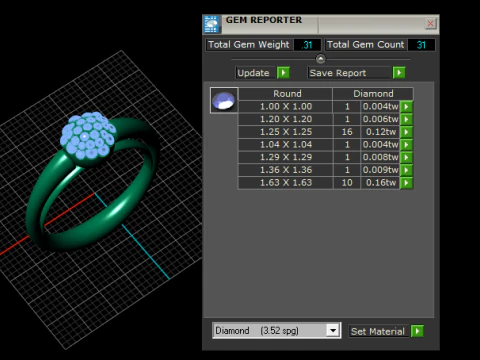Click the Update button label
Viewport: 480px width, 360px height.
(x=256, y=73)
